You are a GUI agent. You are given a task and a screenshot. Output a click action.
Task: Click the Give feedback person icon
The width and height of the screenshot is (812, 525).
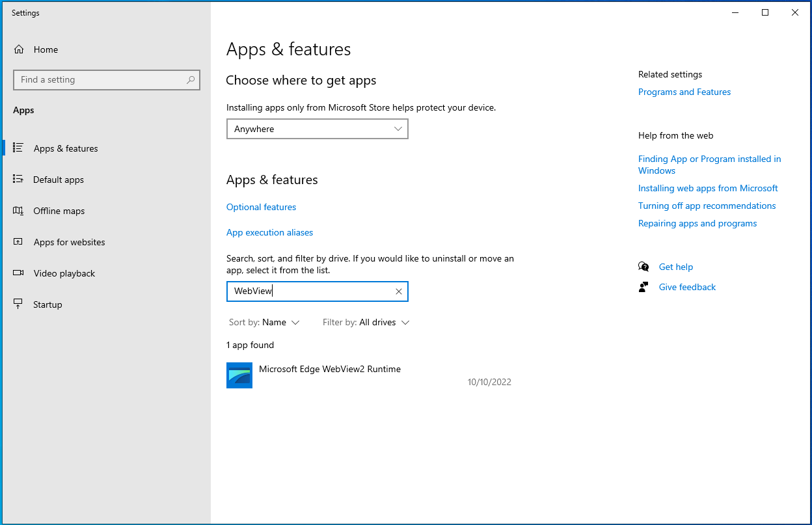click(643, 287)
